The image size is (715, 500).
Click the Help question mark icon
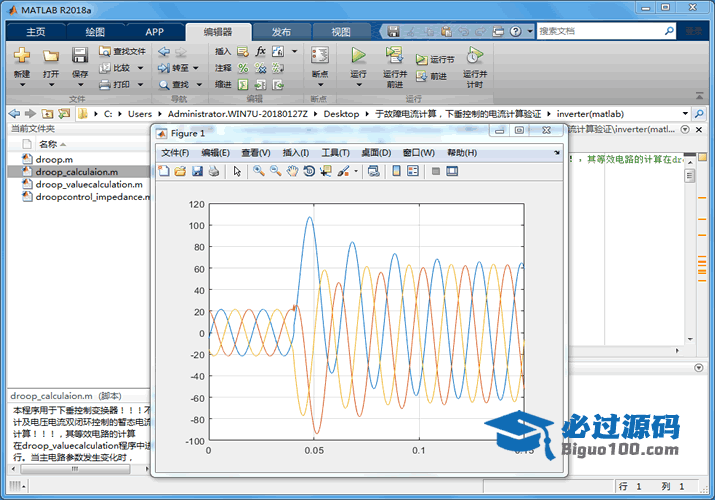(515, 31)
